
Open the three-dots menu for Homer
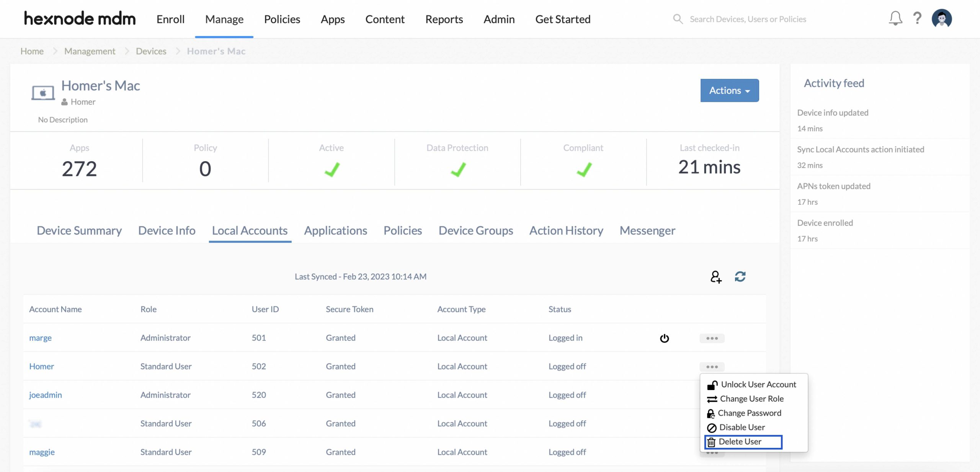point(712,367)
